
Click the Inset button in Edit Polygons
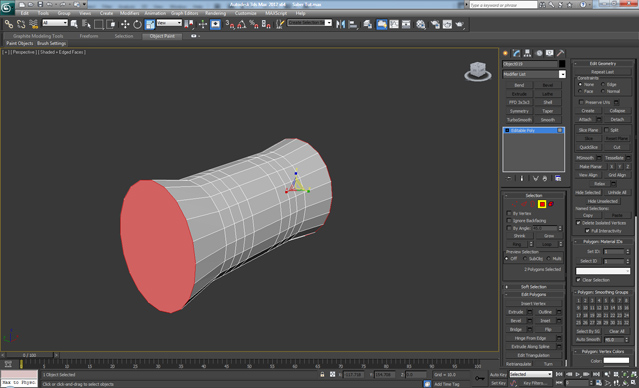tap(545, 321)
